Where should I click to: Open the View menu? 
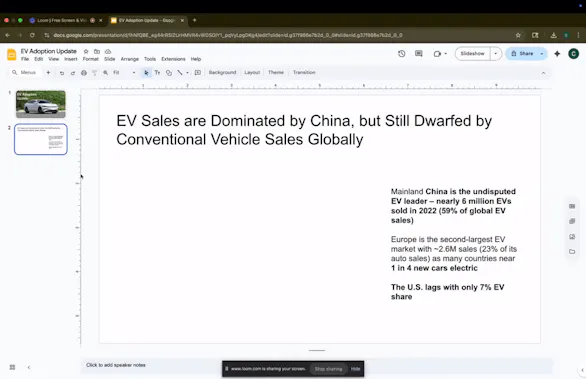click(53, 59)
